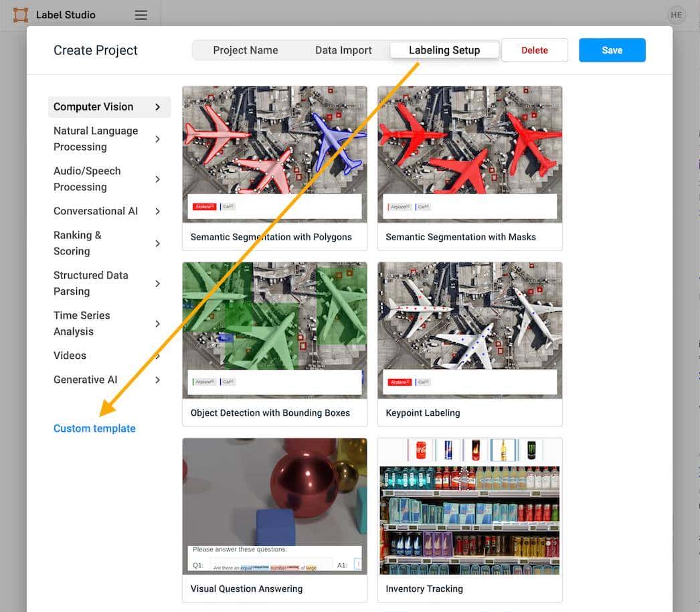
Task: Pick Object Detection with Bounding Boxes
Action: coord(274,343)
